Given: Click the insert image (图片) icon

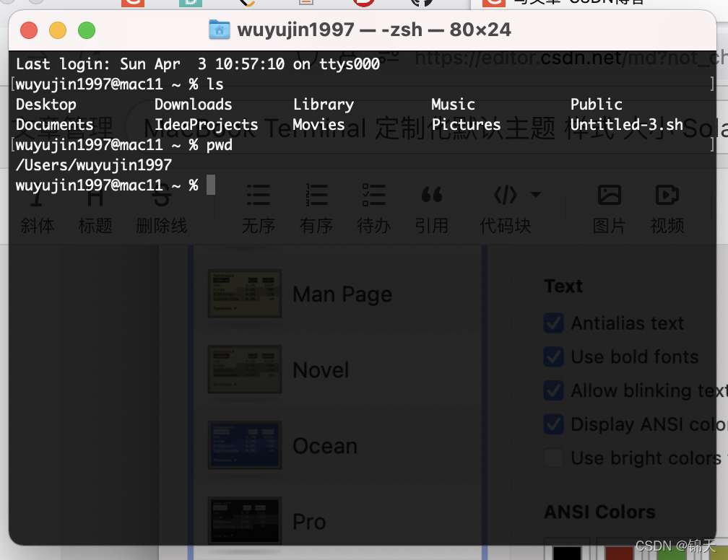Looking at the screenshot, I should tap(609, 195).
